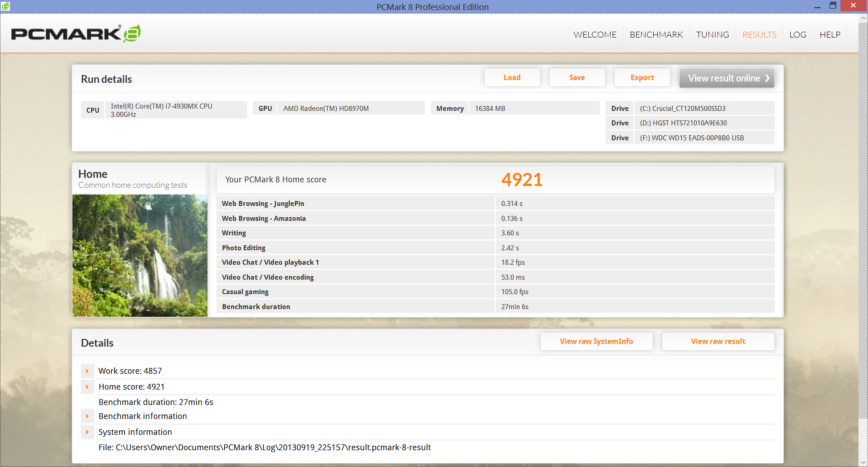The width and height of the screenshot is (868, 467).
Task: Click Video Chat / Video encoding label
Action: point(268,277)
